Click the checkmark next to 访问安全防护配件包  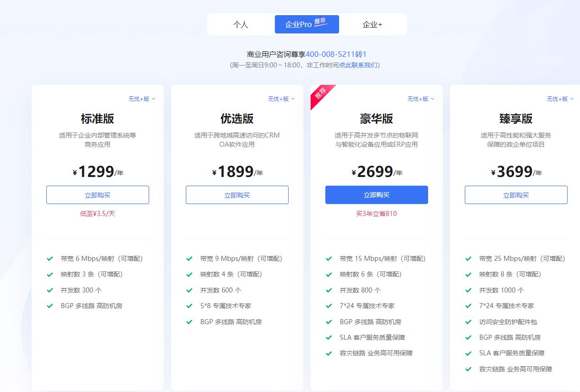coord(468,322)
